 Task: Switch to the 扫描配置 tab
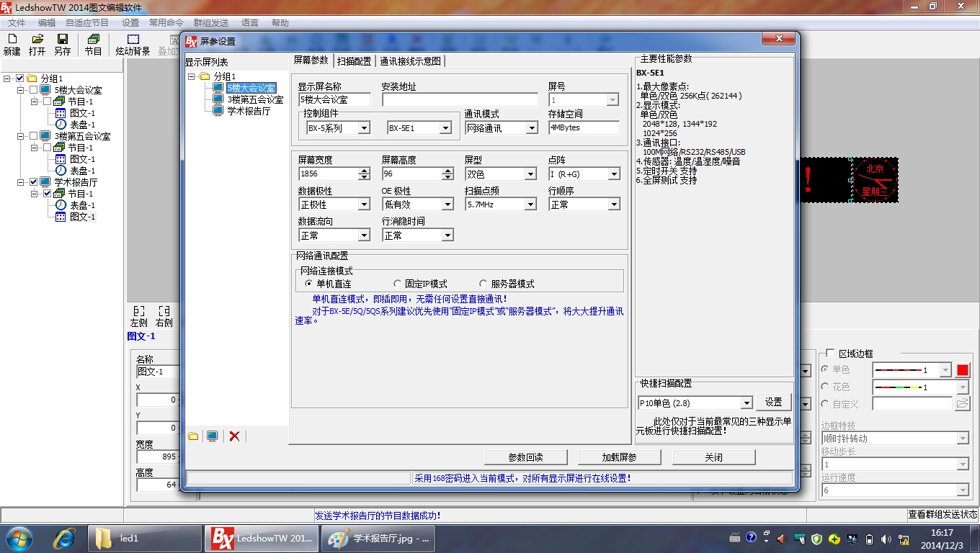click(x=354, y=61)
